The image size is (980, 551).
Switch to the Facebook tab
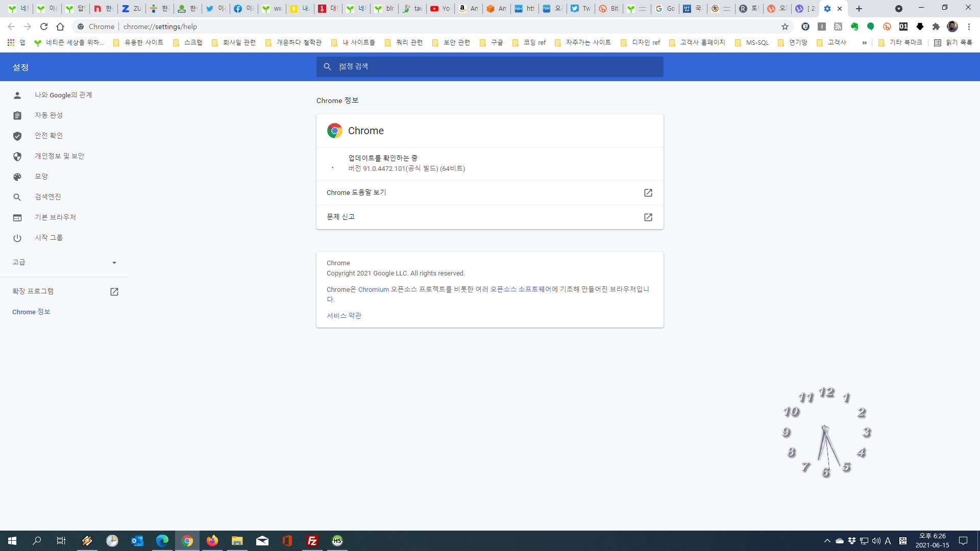[x=243, y=9]
